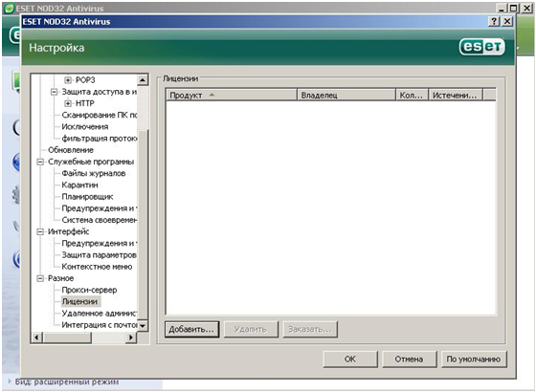This screenshot has height=392, width=536.
Task: Click the tree vertical scrollbar thumb
Action: [x=143, y=224]
